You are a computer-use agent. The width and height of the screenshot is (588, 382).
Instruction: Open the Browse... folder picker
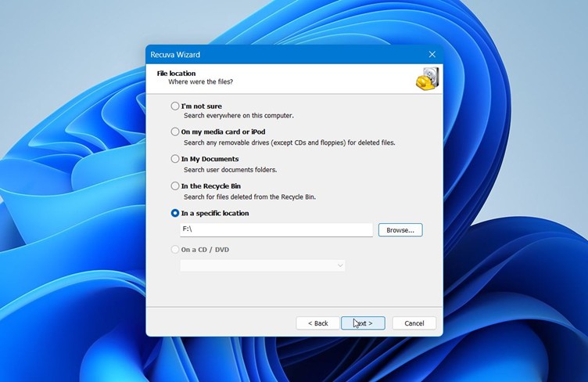[x=400, y=230]
